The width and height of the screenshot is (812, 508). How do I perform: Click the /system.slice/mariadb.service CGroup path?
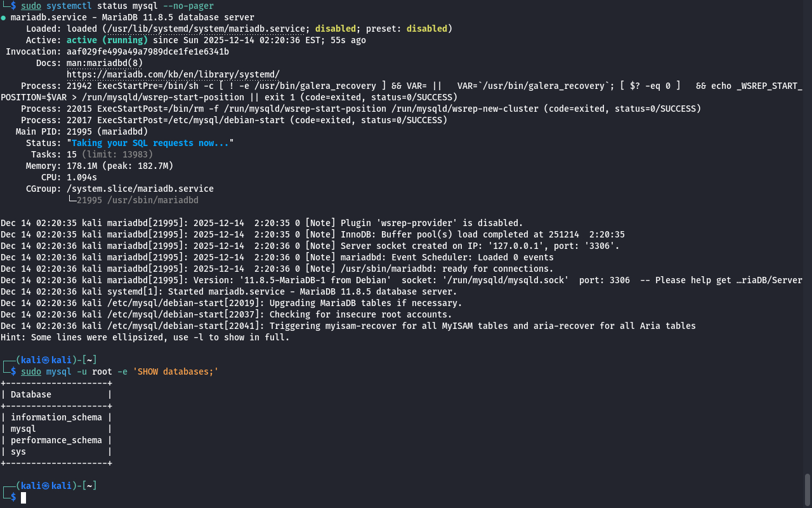(x=140, y=189)
